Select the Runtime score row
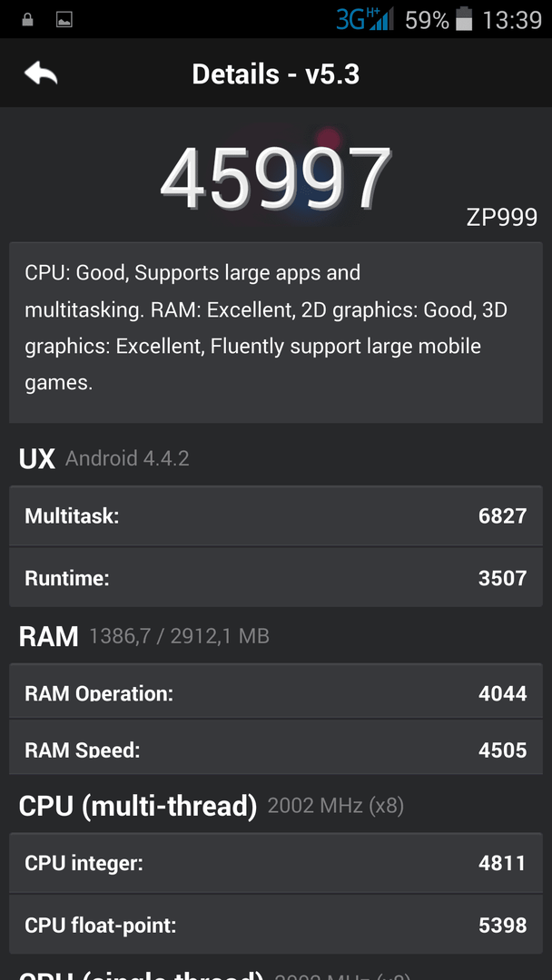 (276, 577)
